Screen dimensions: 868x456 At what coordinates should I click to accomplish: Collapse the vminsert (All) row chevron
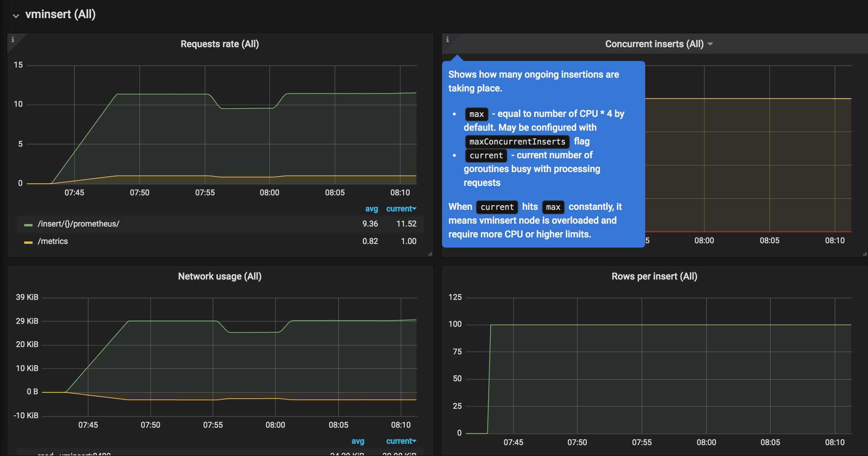click(16, 16)
